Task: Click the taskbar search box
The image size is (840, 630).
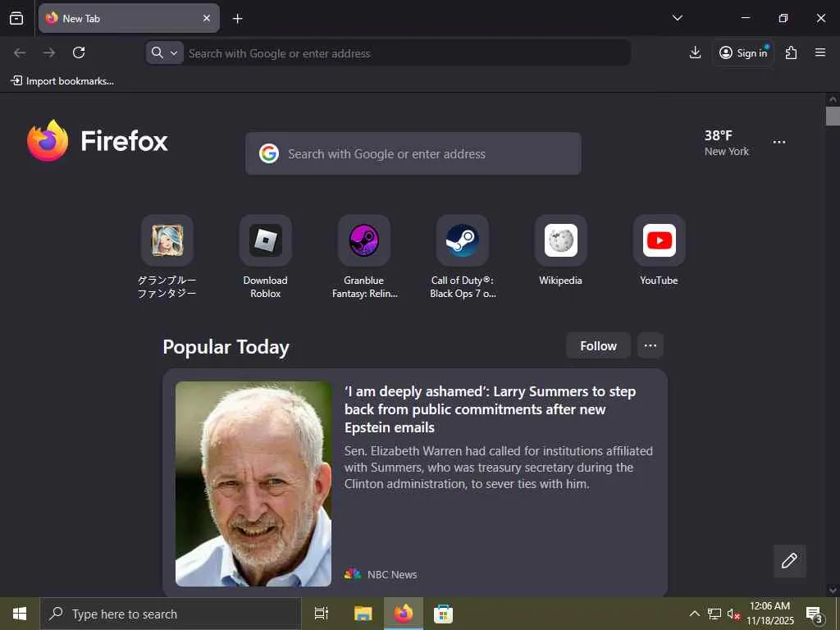Action: 171,614
